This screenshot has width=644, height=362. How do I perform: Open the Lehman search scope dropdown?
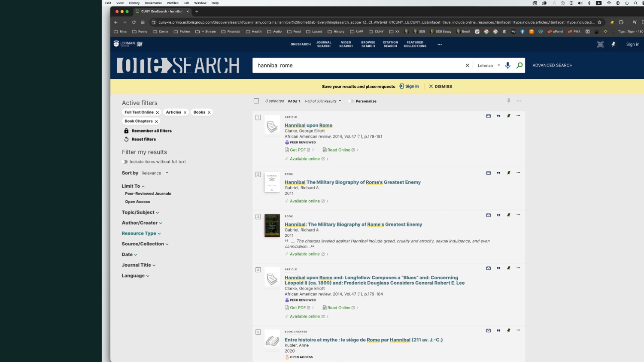pyautogui.click(x=489, y=66)
